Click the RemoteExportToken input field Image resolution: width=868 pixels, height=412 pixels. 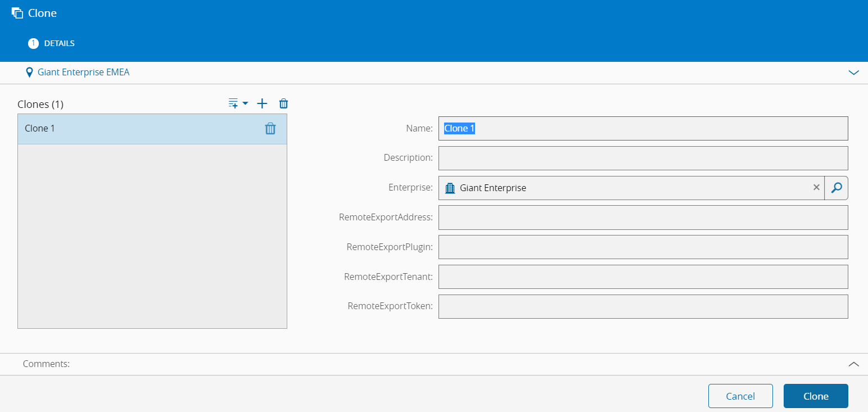643,306
